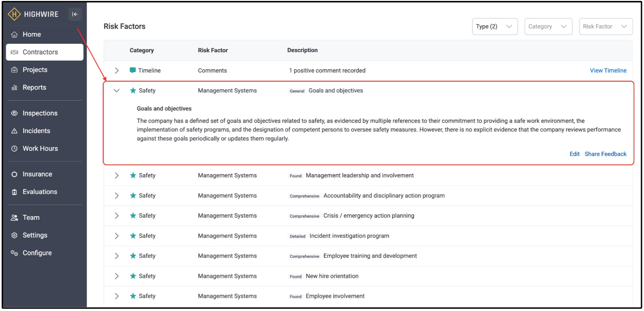644x311 pixels.
Task: Go to Home in the sidebar
Action: coord(45,35)
